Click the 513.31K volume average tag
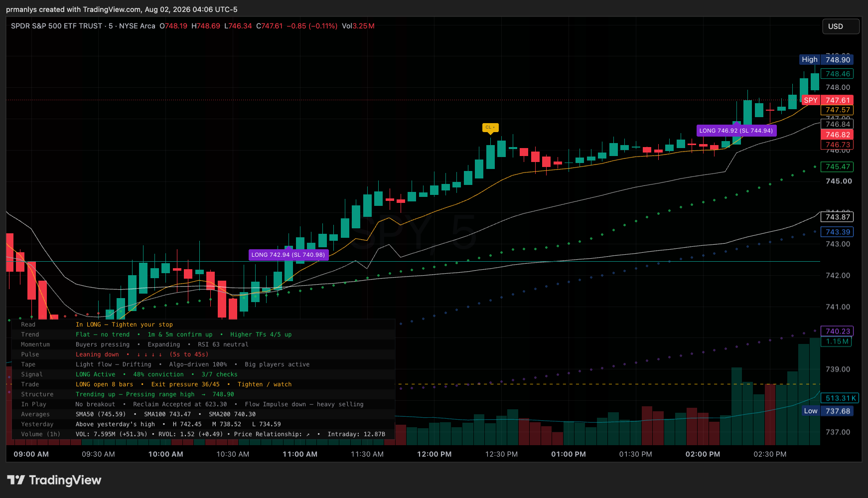The width and height of the screenshot is (868, 498). [840, 398]
